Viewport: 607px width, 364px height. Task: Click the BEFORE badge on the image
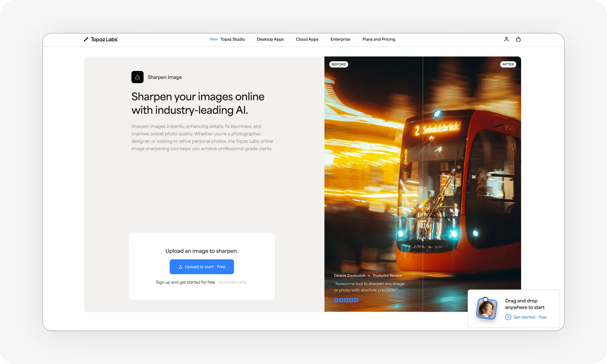click(x=339, y=64)
